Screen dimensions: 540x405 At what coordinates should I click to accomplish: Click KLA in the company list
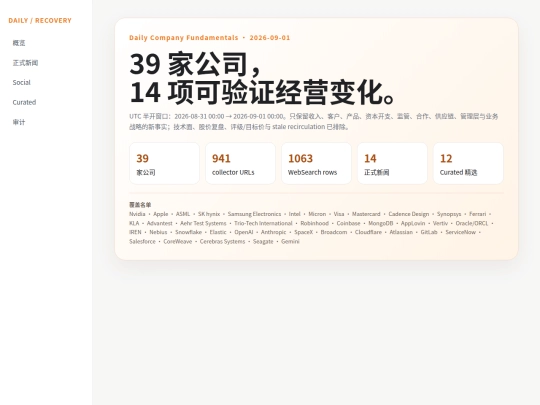click(134, 224)
